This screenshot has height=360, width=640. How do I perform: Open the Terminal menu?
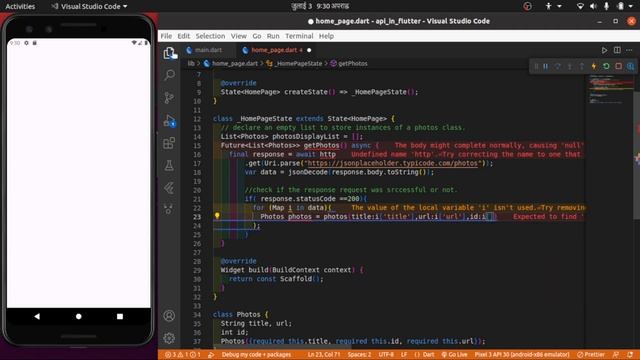[x=299, y=36]
